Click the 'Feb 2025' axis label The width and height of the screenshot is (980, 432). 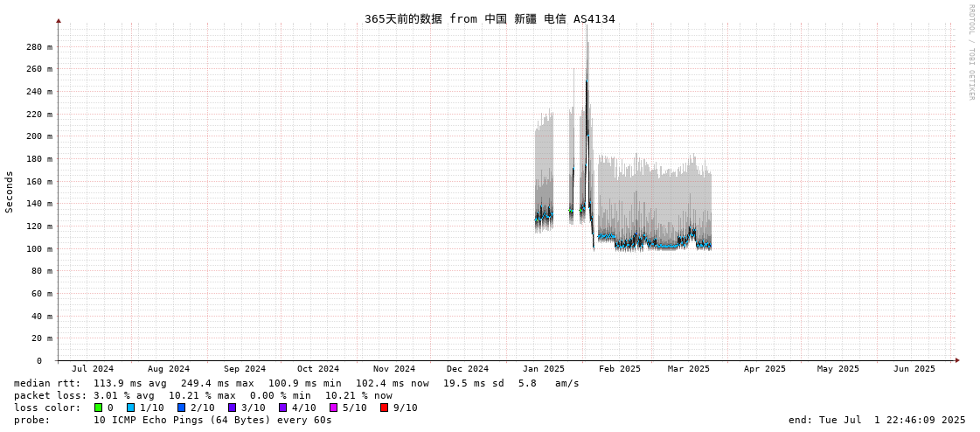coord(619,369)
